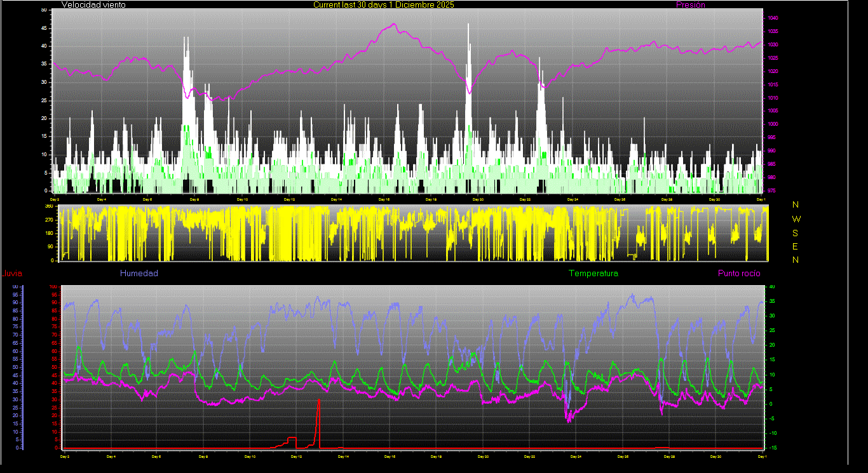Click the red 'lluvia' label
This screenshot has height=473, width=868.
(12, 274)
